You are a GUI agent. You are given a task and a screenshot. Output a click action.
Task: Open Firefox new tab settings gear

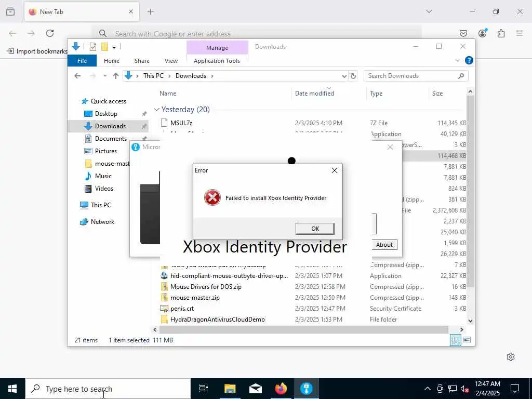pos(511,357)
